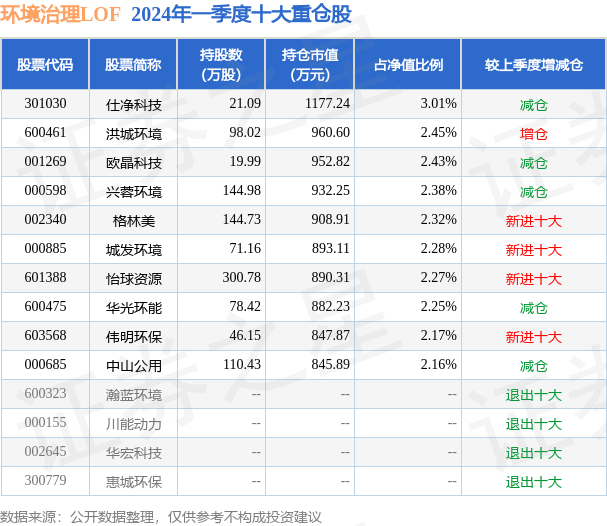This screenshot has width=607, height=526.
Task: Click stock name 华宏科技
Action: (x=134, y=453)
